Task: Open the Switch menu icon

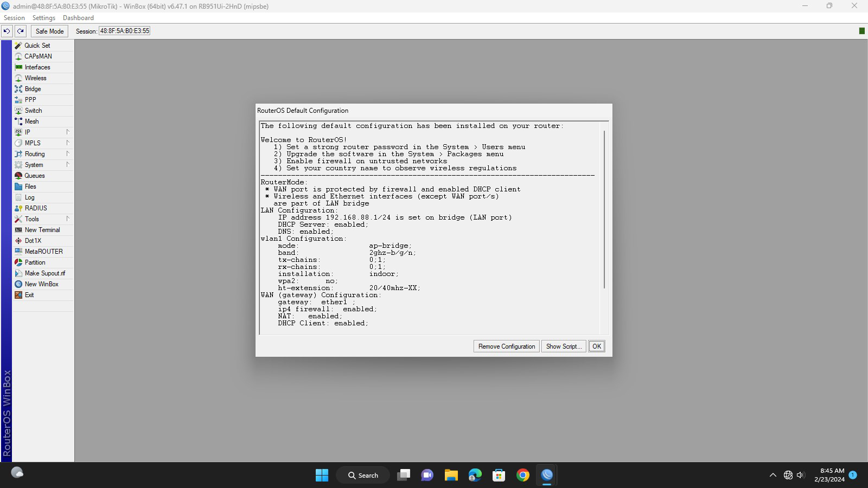Action: coord(18,111)
